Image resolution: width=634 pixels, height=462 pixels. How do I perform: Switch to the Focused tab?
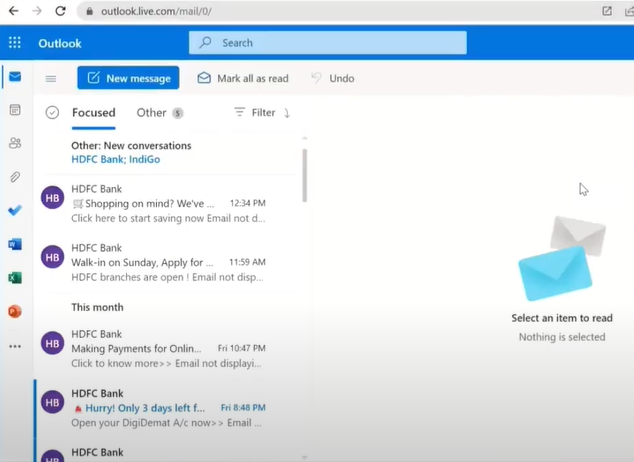click(x=94, y=113)
